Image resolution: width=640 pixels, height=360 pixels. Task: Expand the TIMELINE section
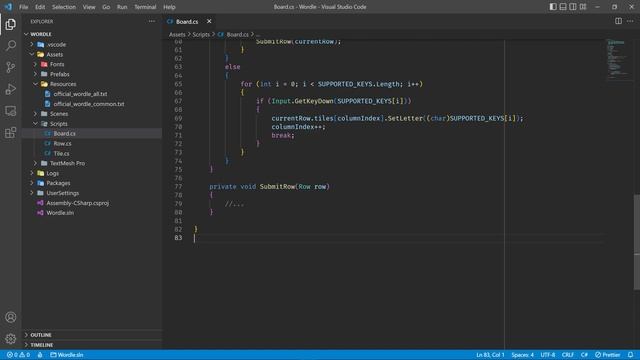click(92, 345)
